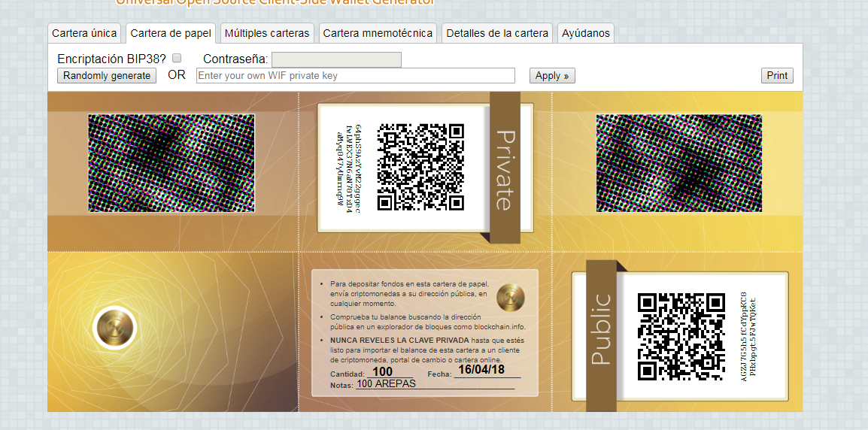Click the Randomly generate button
The height and width of the screenshot is (430, 868).
point(107,76)
